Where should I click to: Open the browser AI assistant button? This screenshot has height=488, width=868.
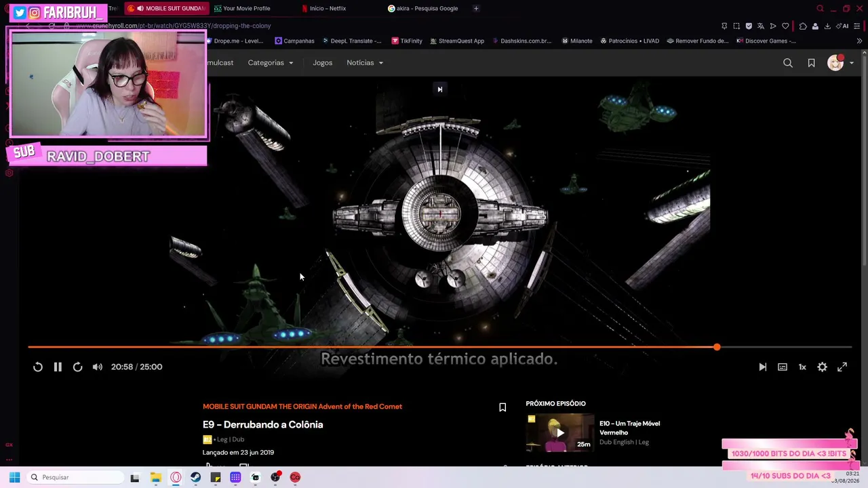pyautogui.click(x=843, y=26)
